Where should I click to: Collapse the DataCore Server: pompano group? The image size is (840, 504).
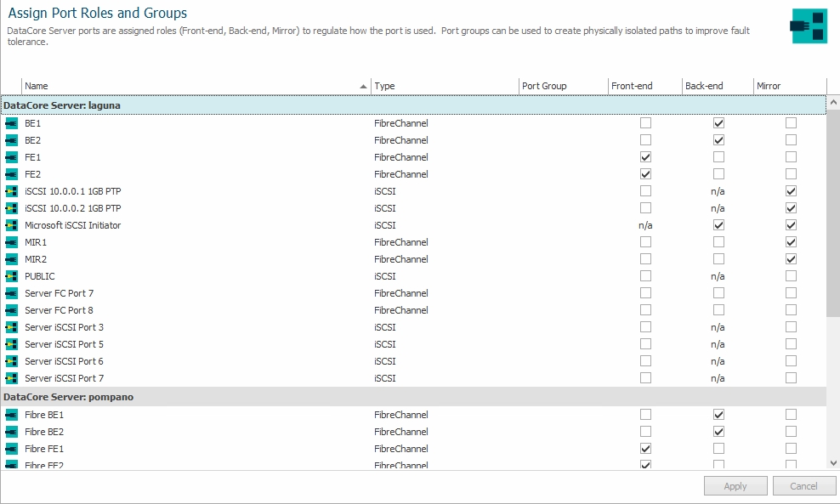tap(68, 397)
